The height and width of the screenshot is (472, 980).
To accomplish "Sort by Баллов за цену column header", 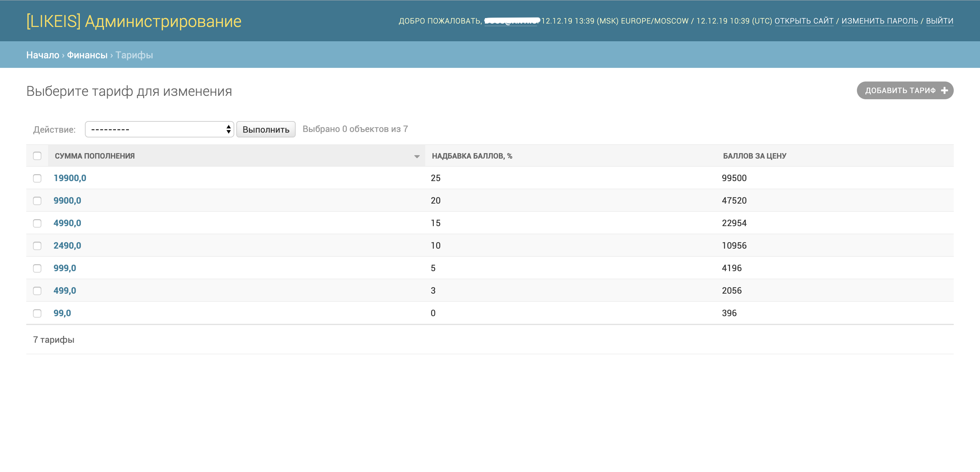I will (x=754, y=156).
